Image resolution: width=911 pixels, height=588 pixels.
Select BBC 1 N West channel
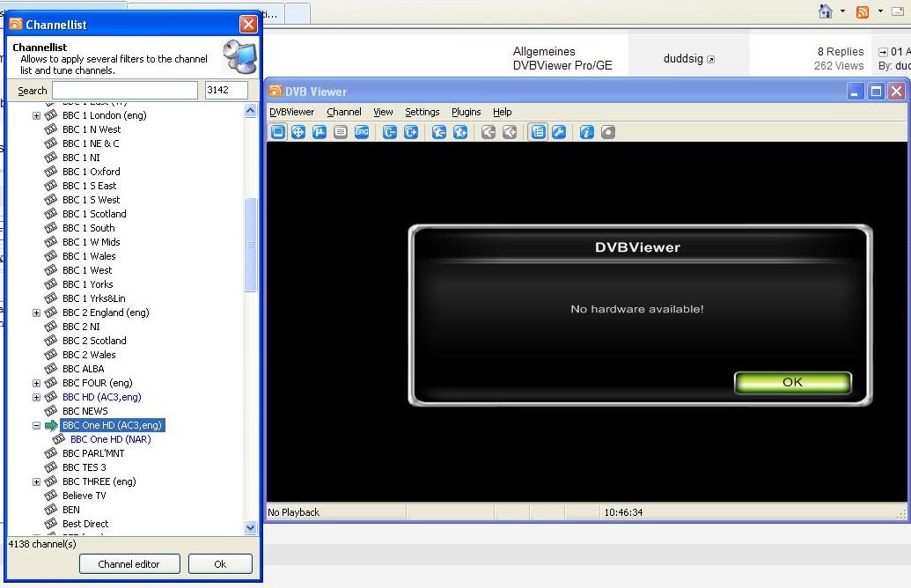pos(92,129)
